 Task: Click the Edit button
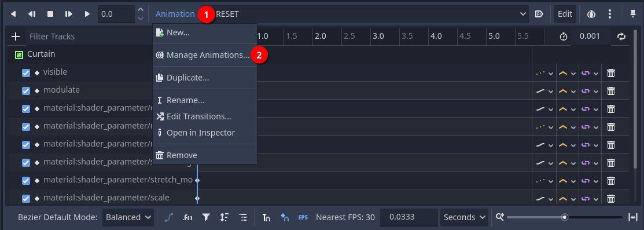pos(565,14)
